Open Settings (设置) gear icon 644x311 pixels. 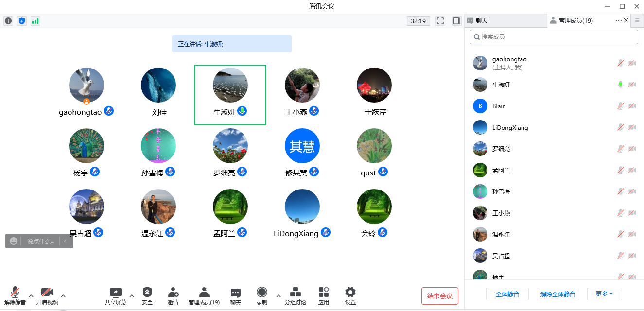(350, 295)
